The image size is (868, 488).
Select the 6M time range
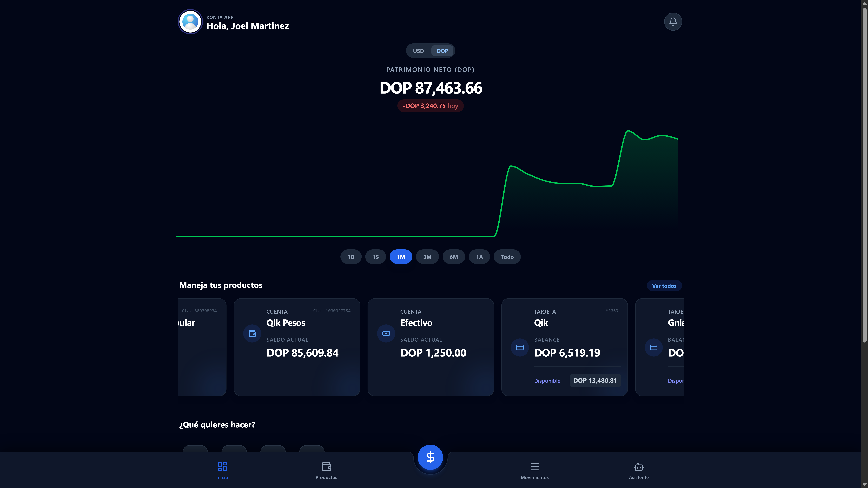click(454, 257)
